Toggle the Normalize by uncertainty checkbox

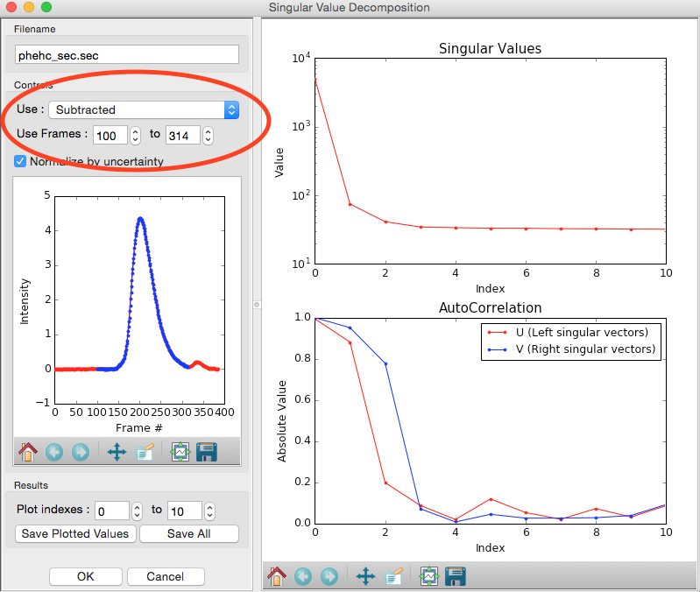tap(20, 161)
